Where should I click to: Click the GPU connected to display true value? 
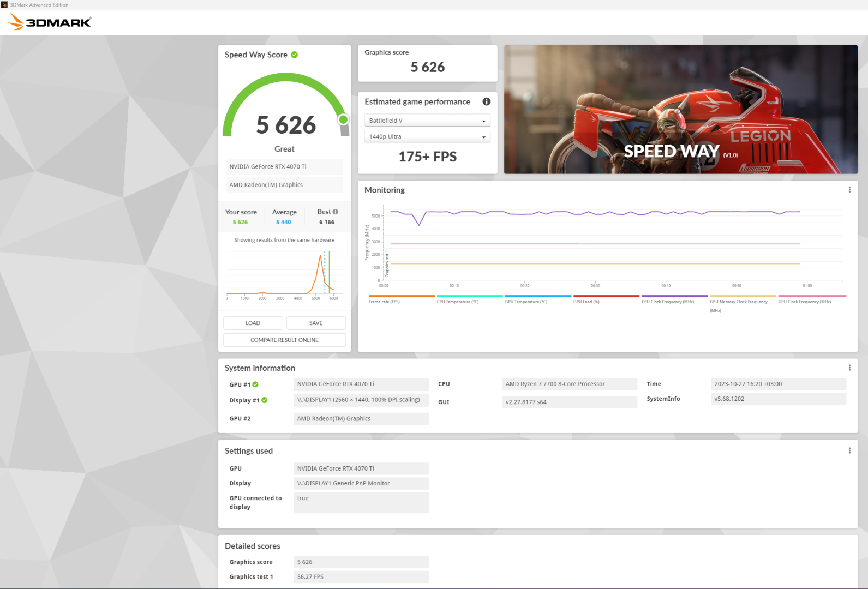[361, 502]
